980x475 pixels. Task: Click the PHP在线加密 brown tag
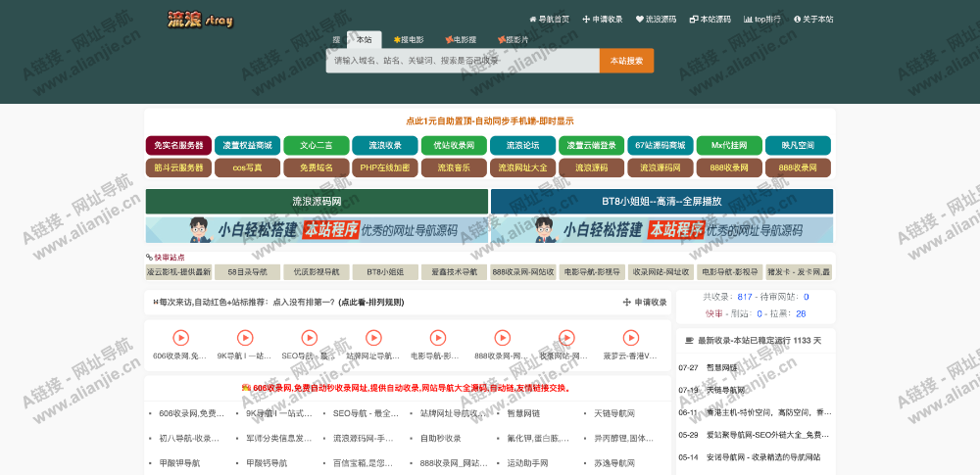tap(385, 168)
